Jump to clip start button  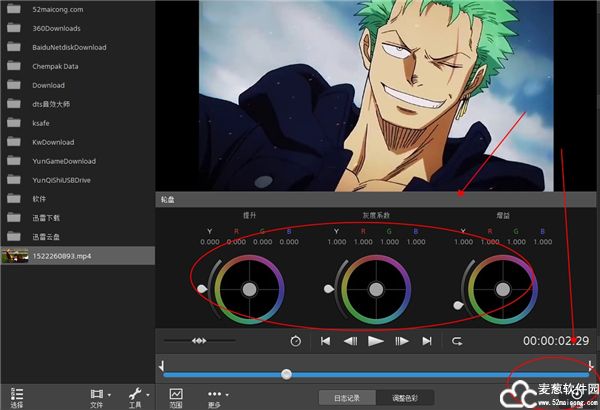(325, 341)
